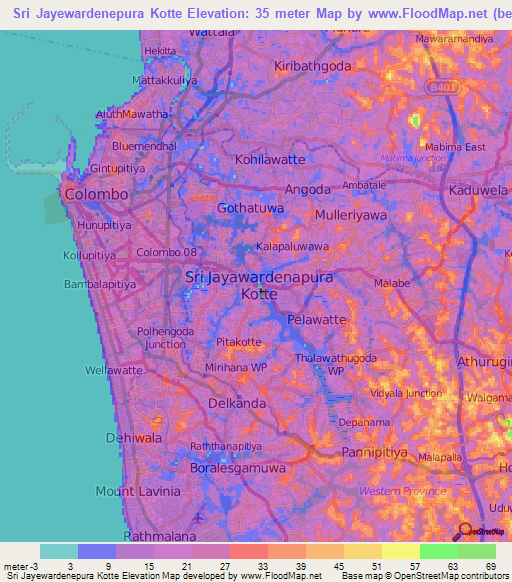This screenshot has width=512, height=582.
Task: Click the Bluemendhal label
Action: (144, 146)
